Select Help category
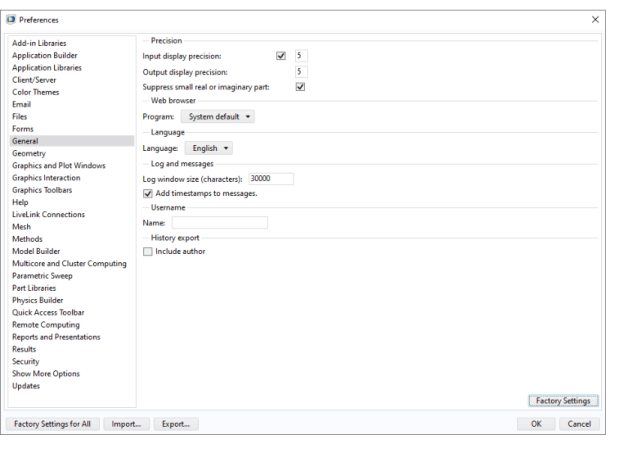The height and width of the screenshot is (465, 623). coord(72,203)
